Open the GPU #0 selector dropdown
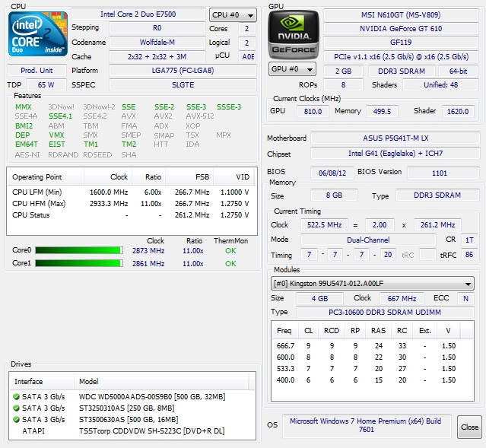 292,68
